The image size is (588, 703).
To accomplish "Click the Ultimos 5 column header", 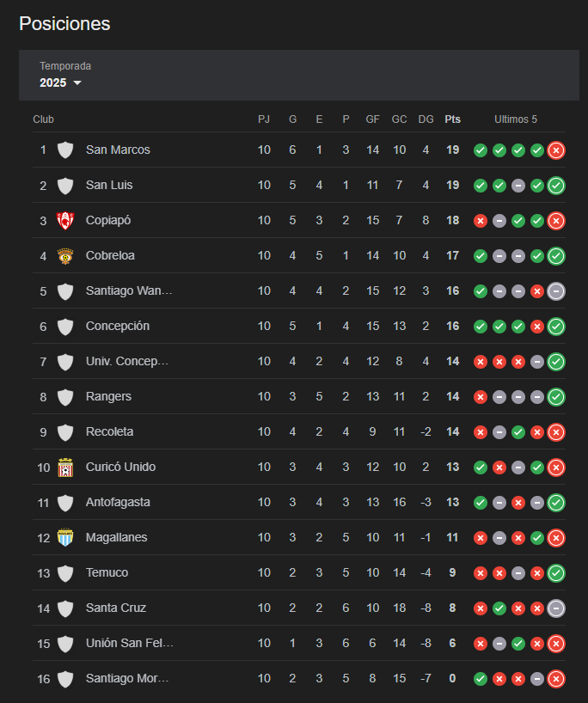I will tap(515, 119).
